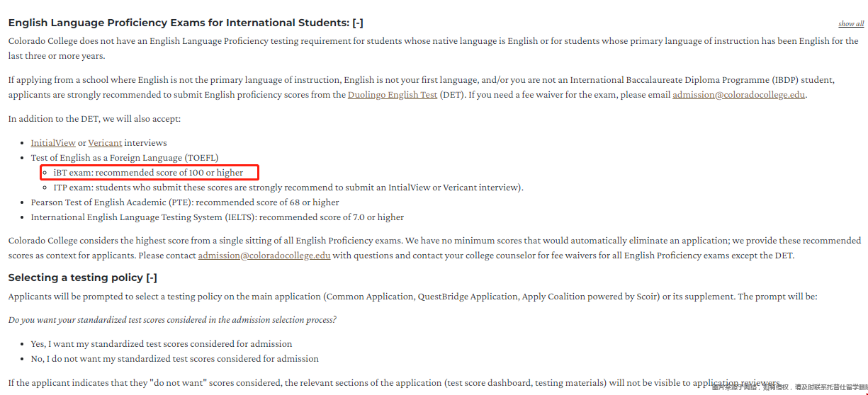Screen dimensions: 868x395
Task: Collapse the Selecting a testing policy section
Action: pos(152,277)
